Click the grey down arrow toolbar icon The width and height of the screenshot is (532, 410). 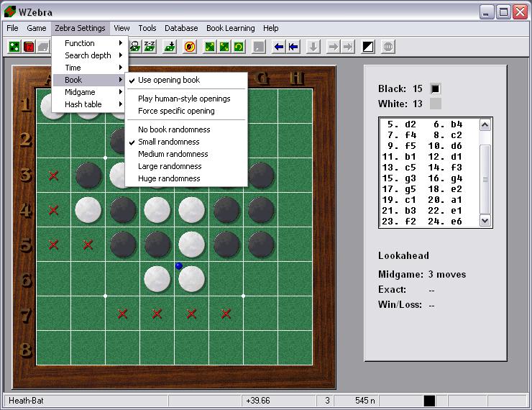pyautogui.click(x=313, y=47)
